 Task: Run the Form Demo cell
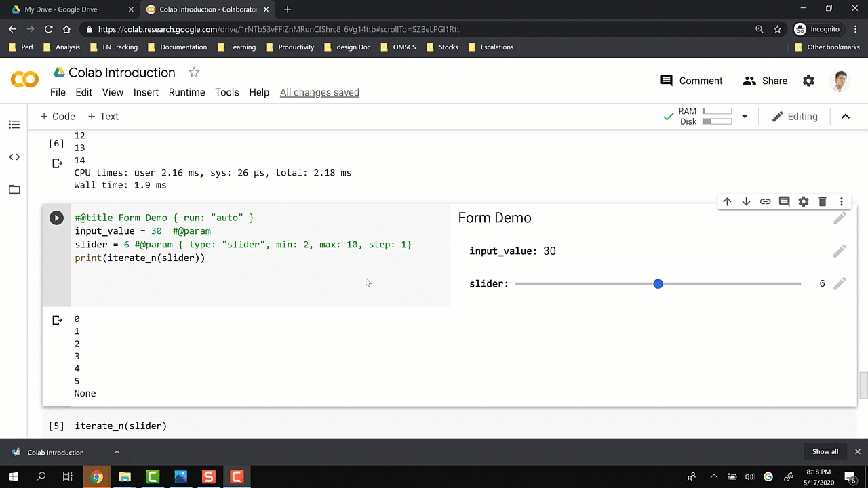click(56, 218)
